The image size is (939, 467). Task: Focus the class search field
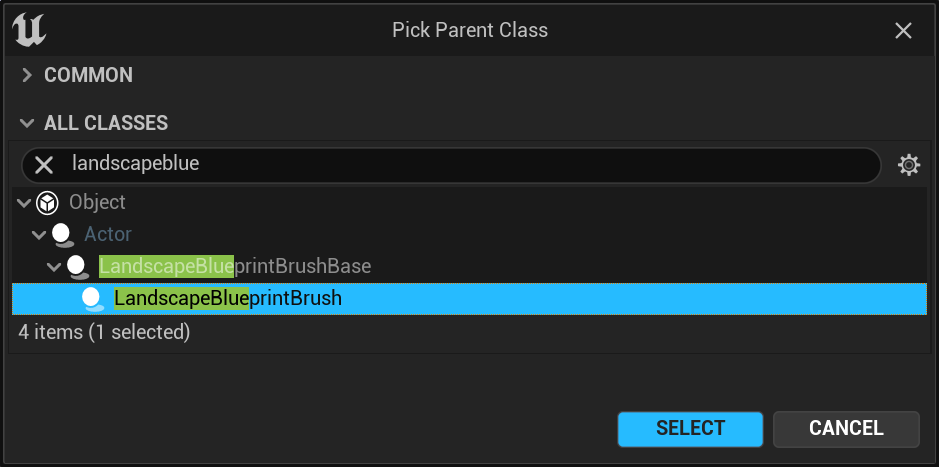pos(467,165)
